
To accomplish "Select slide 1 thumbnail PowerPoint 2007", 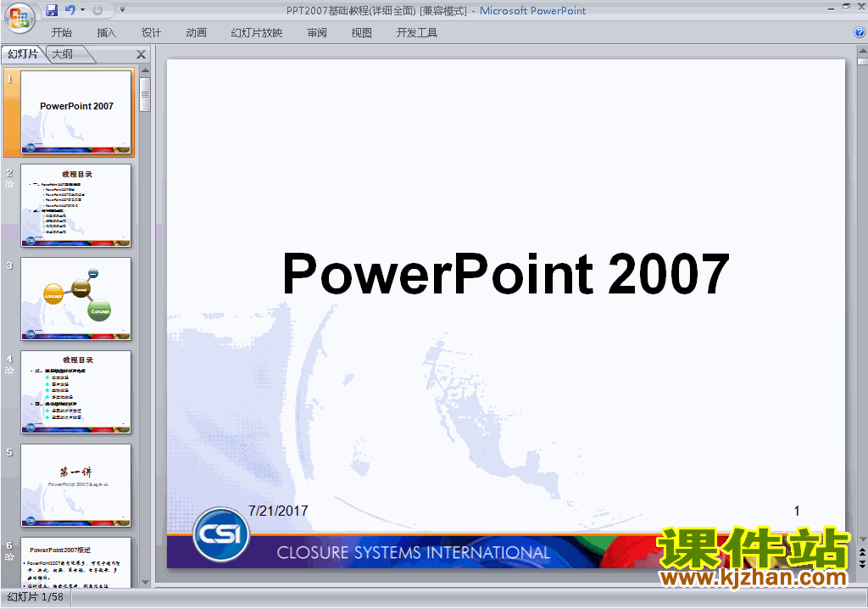I will 75,113.
